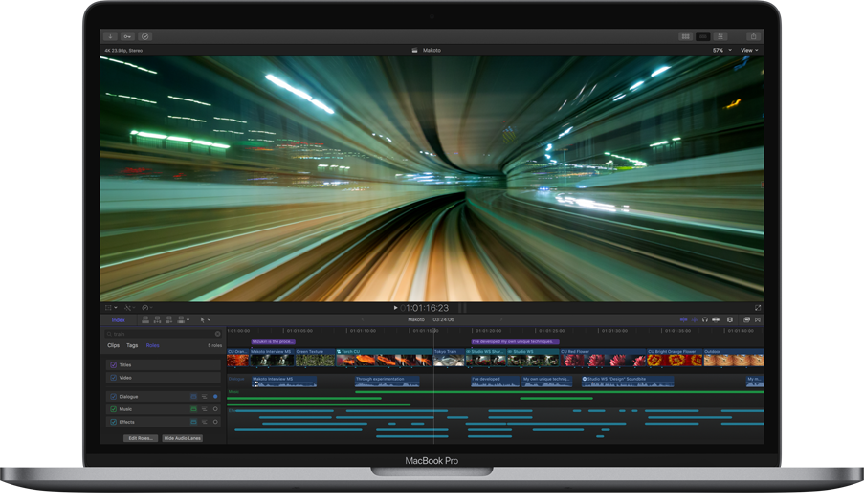Click the Edit Roles button
Viewport: 864px width, 504px height.
(140, 438)
